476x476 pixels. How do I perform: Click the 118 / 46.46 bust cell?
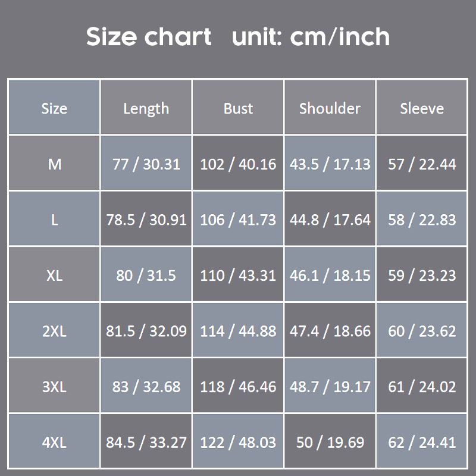coord(238,387)
